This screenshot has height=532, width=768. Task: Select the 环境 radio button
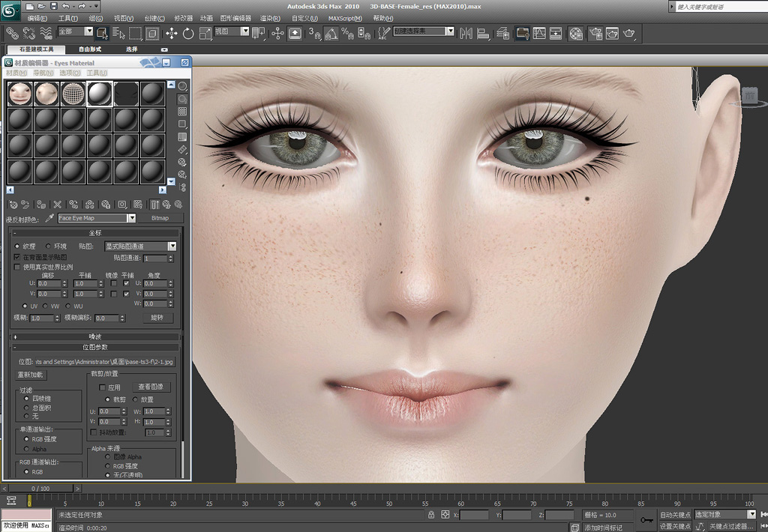(x=49, y=246)
